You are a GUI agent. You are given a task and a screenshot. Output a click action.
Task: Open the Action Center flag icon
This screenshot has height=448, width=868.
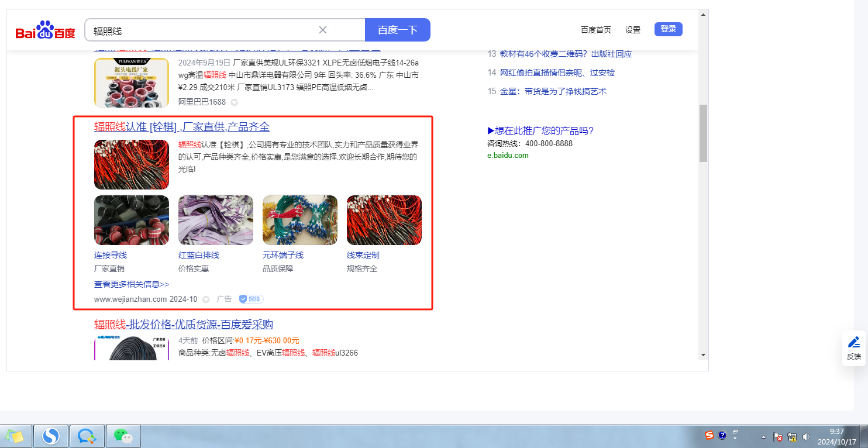point(779,437)
